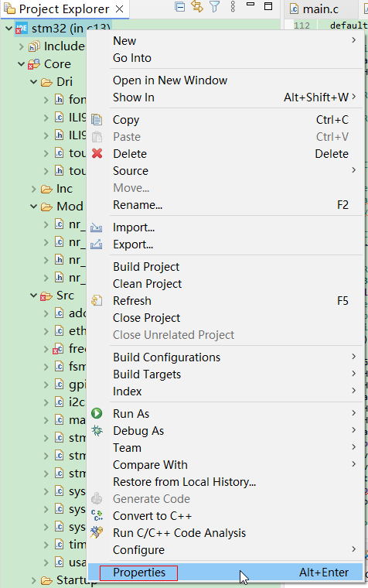Open the Project Explorer filter icon
This screenshot has width=368, height=588.
coord(214,6)
